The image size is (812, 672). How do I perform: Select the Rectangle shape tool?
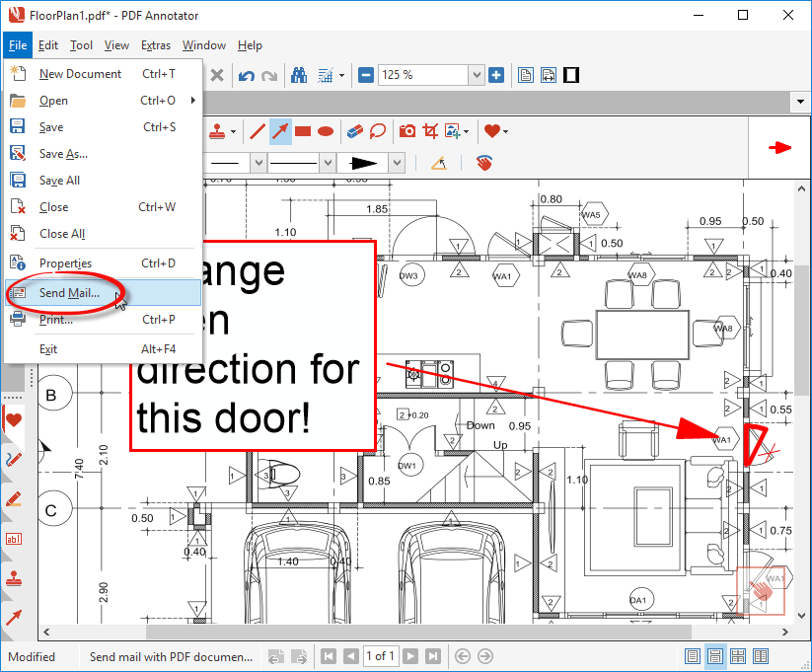click(303, 130)
